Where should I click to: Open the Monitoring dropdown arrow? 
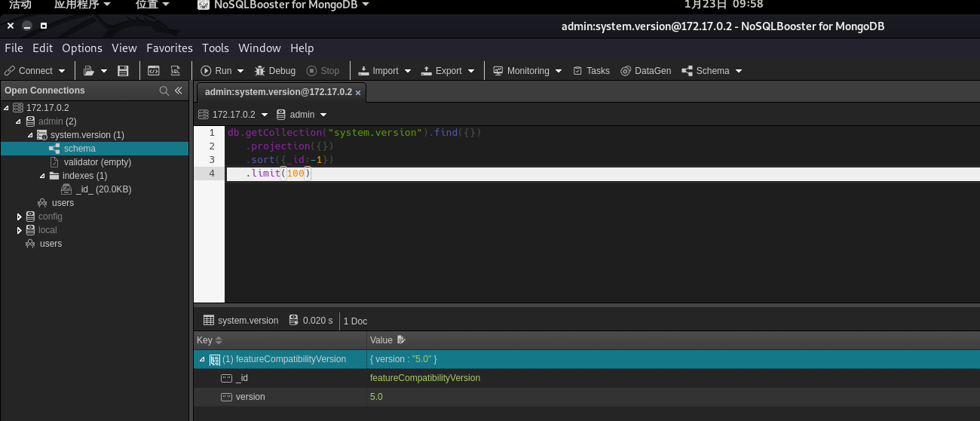pos(559,71)
